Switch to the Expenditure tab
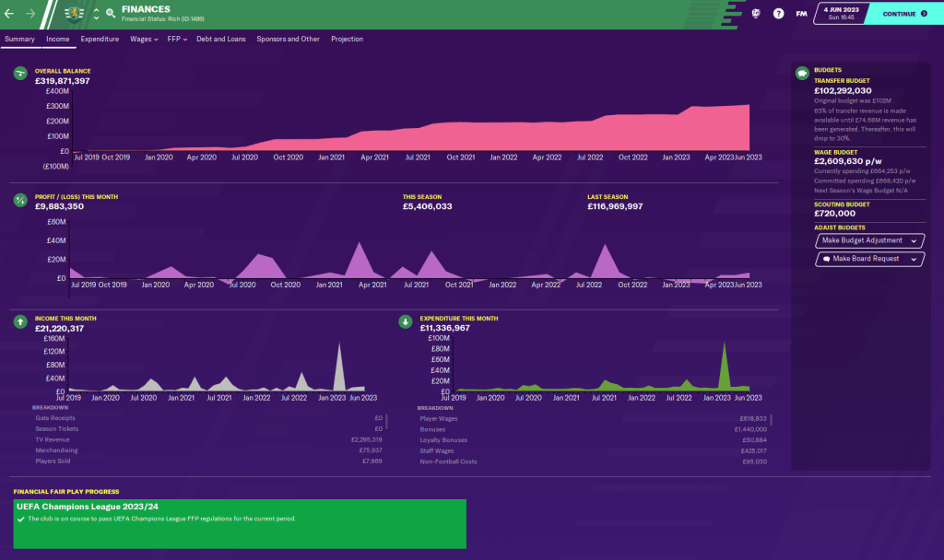This screenshot has height=560, width=944. 100,40
